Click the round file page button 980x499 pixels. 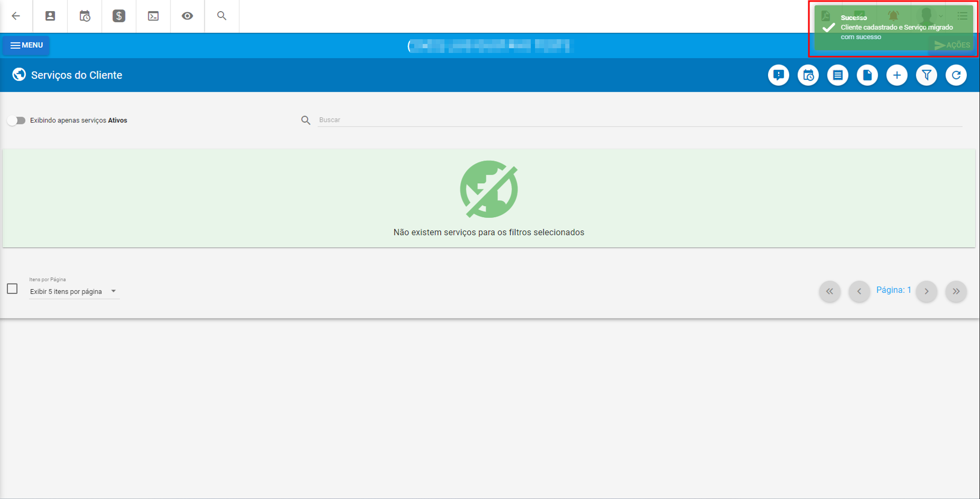(867, 75)
